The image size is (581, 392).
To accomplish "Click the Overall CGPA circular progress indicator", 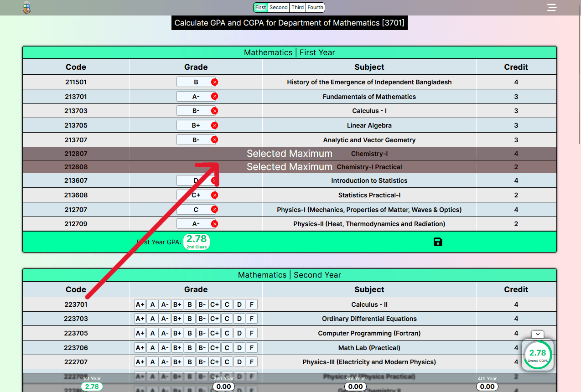I will pyautogui.click(x=537, y=354).
